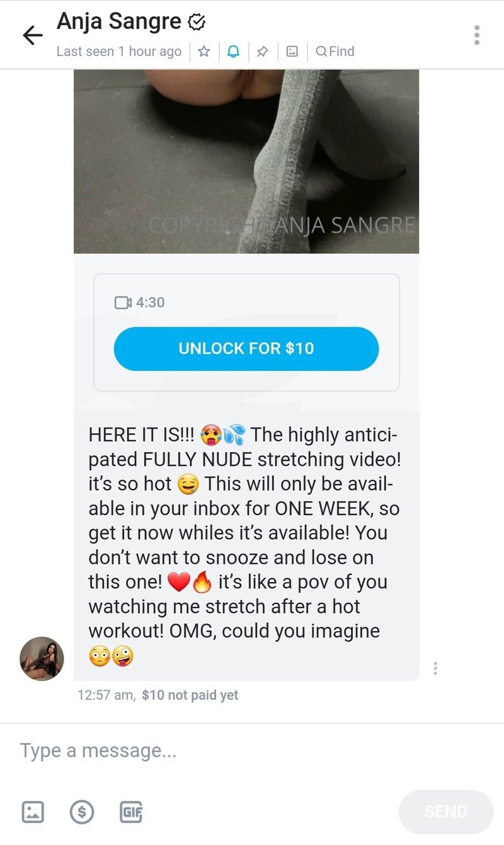This screenshot has height=845, width=504.
Task: Click the $10 not paid yet label
Action: (190, 696)
